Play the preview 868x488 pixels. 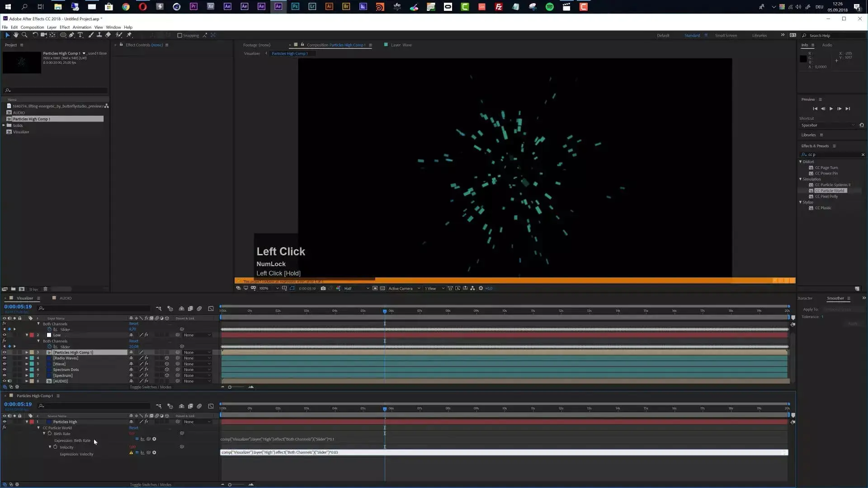(x=831, y=109)
